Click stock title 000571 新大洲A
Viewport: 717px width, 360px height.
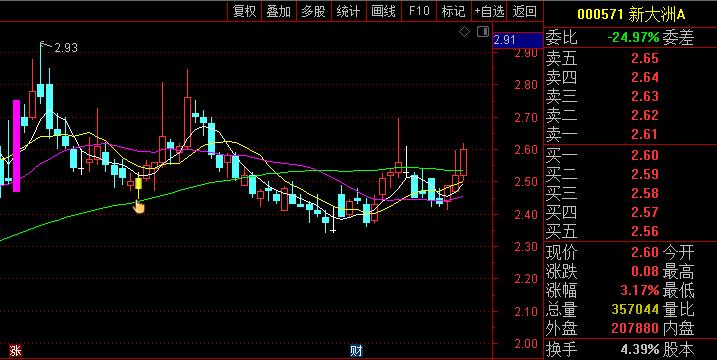(631, 15)
